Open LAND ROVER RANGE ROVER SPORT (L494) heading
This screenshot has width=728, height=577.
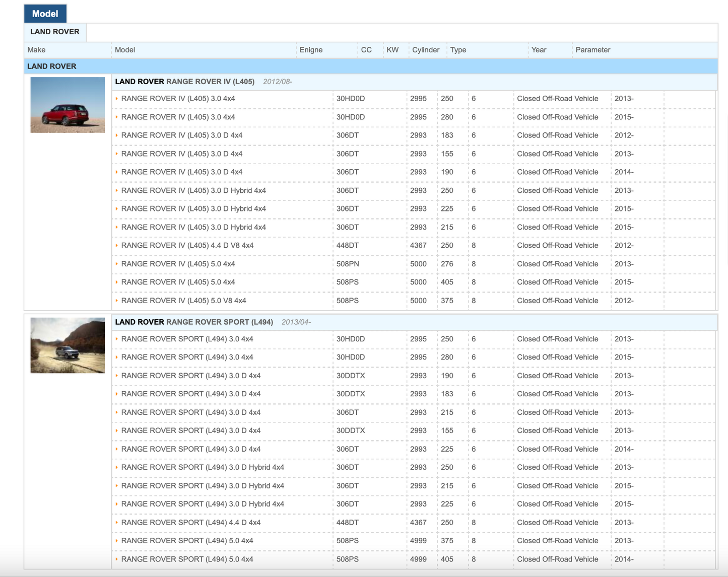pyautogui.click(x=194, y=322)
